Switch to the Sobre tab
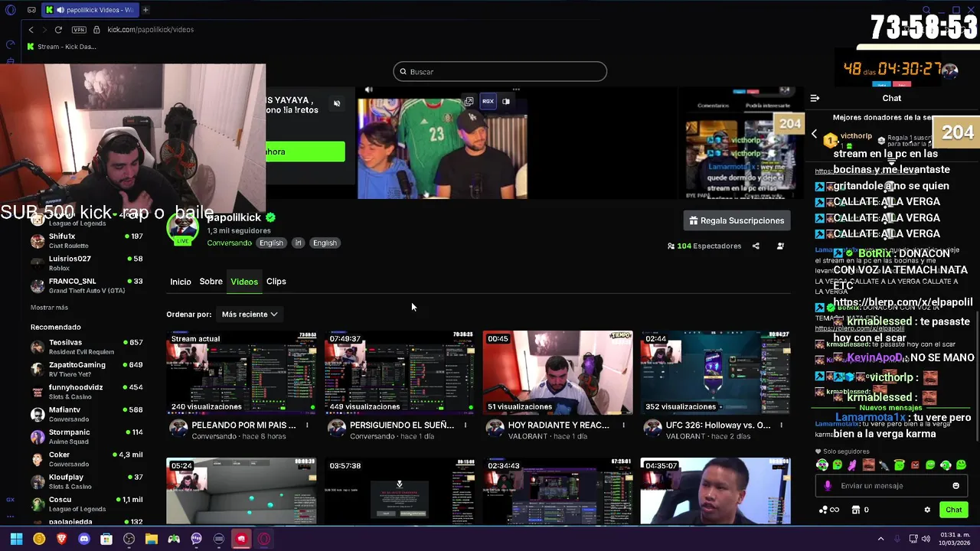This screenshot has height=551, width=980. pyautogui.click(x=211, y=282)
